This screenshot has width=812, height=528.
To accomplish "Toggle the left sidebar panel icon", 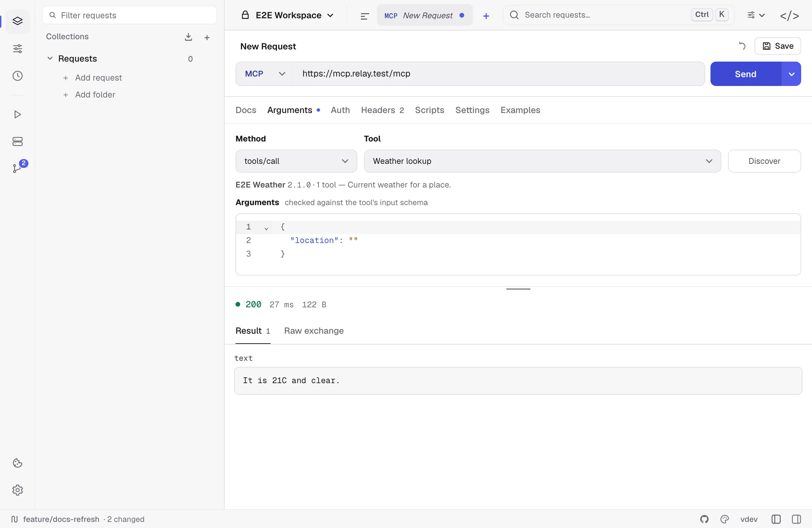I will pos(776,519).
